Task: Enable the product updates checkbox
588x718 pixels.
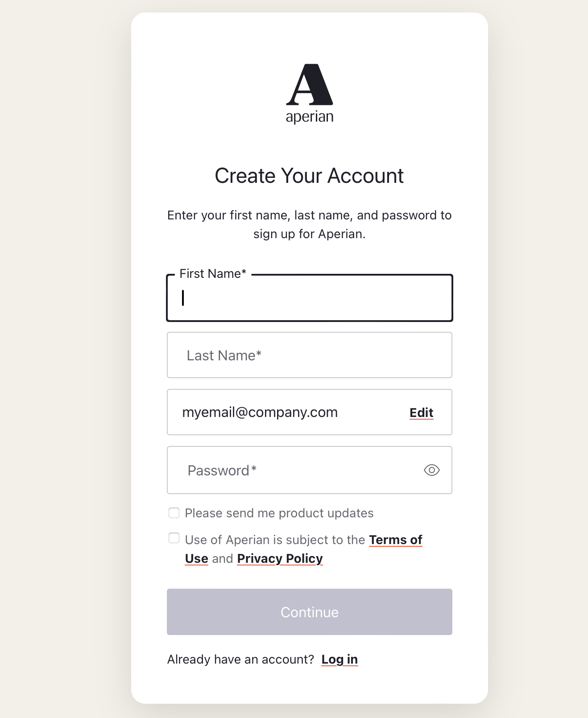Action: click(174, 513)
